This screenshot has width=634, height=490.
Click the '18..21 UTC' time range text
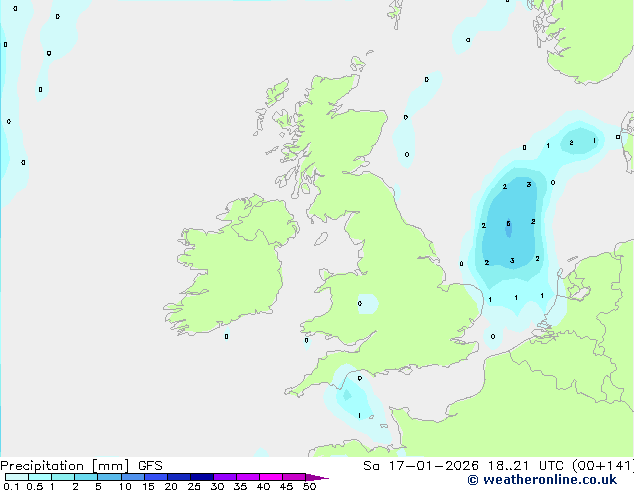525,466
